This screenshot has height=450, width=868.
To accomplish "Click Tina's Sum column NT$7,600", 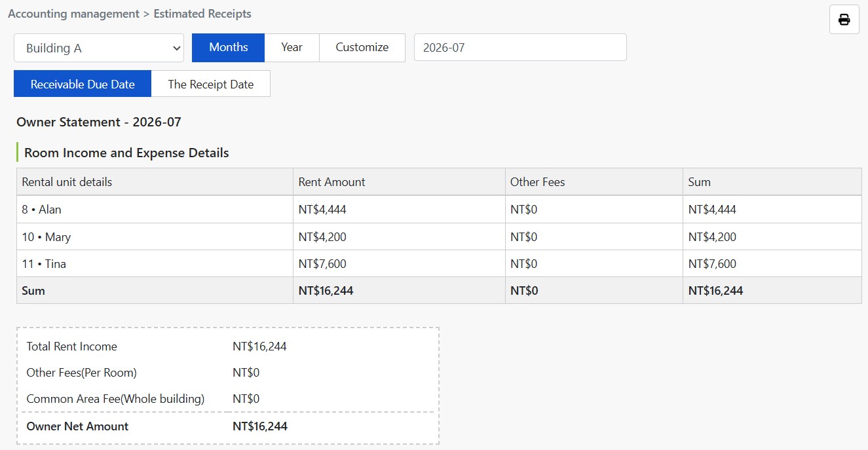I will [x=712, y=264].
